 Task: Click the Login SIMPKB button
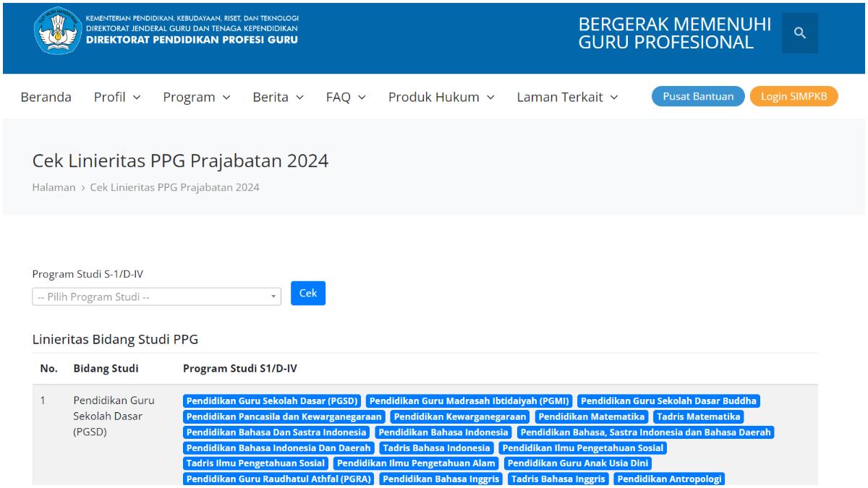click(x=793, y=96)
